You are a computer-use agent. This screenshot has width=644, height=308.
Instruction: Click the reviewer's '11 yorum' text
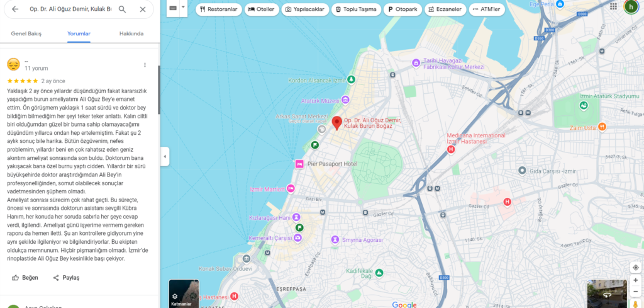pos(36,68)
